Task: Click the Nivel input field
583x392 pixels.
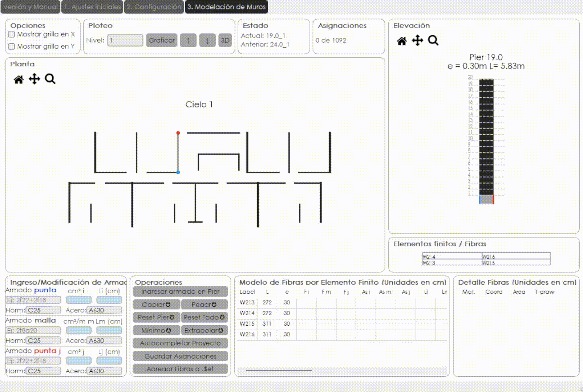Action: [x=125, y=40]
